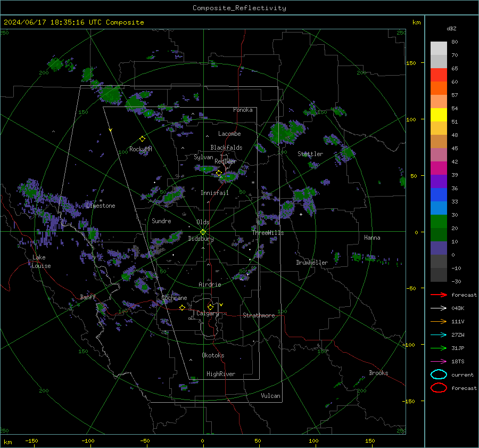The width and height of the screenshot is (479, 448).
Task: Click the magenta 18TS arrow in legend
Action: coord(439,362)
